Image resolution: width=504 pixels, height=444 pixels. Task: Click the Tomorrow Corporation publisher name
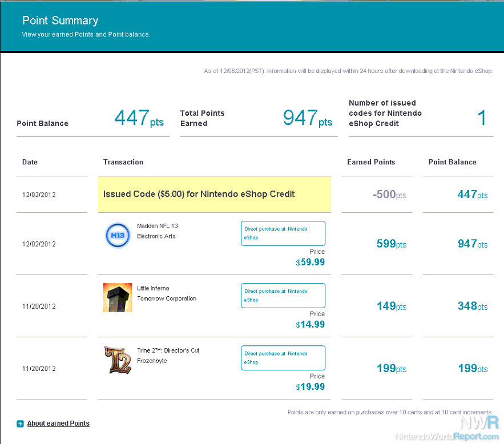pyautogui.click(x=167, y=298)
